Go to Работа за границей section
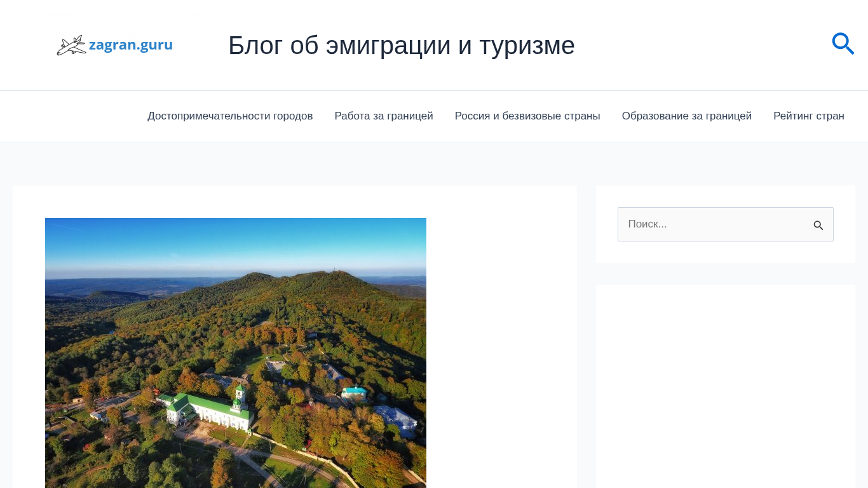This screenshot has width=868, height=488. [x=384, y=116]
